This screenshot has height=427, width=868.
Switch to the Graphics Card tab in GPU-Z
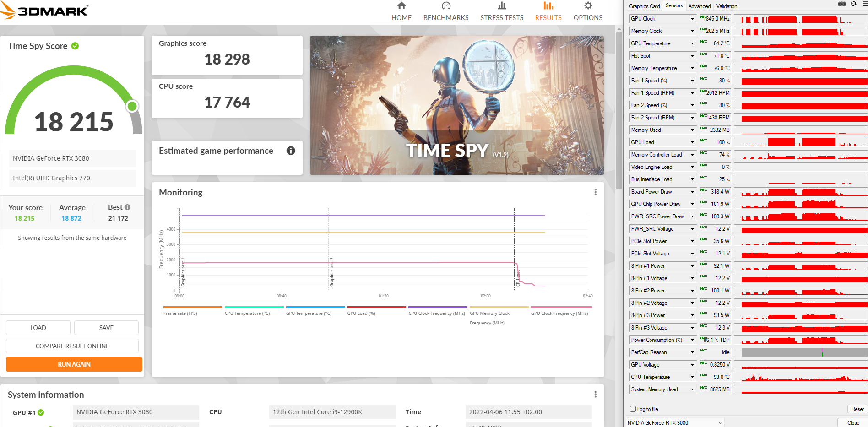644,6
